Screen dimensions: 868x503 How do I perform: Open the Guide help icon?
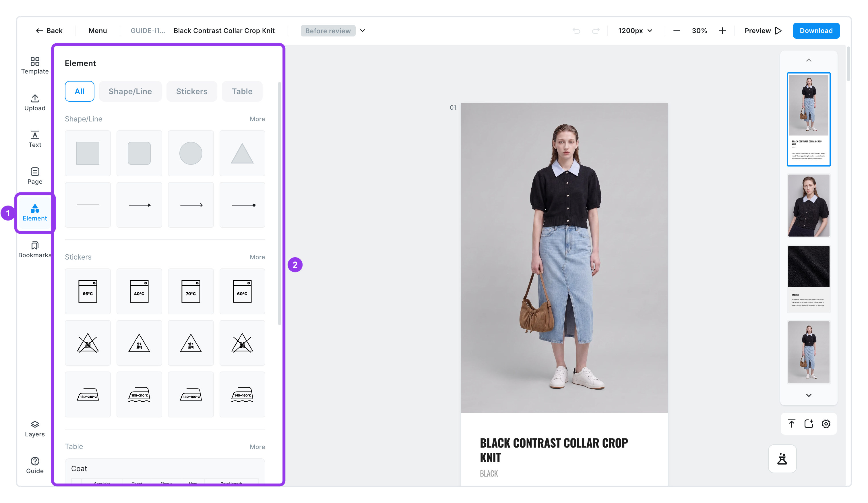pos(35,465)
